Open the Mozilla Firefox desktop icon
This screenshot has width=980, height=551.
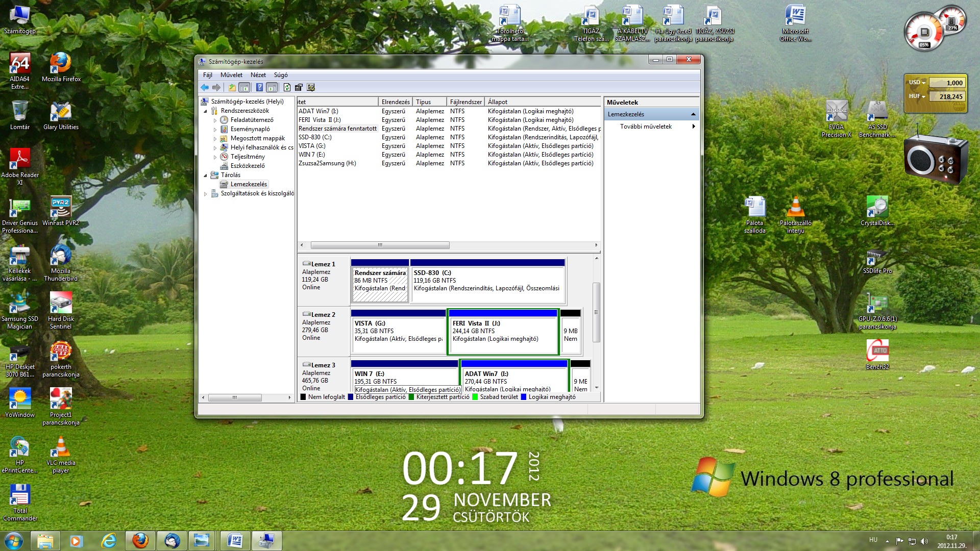coord(61,67)
